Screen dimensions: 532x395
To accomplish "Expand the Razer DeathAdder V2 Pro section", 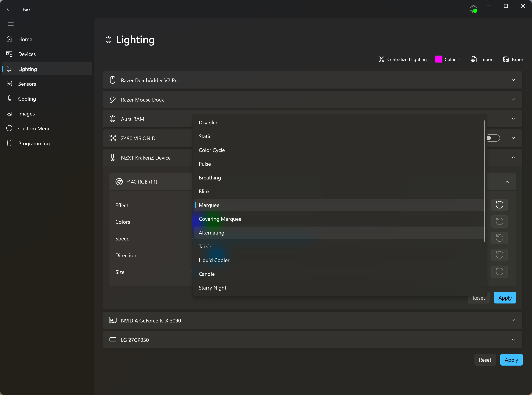I will (513, 80).
